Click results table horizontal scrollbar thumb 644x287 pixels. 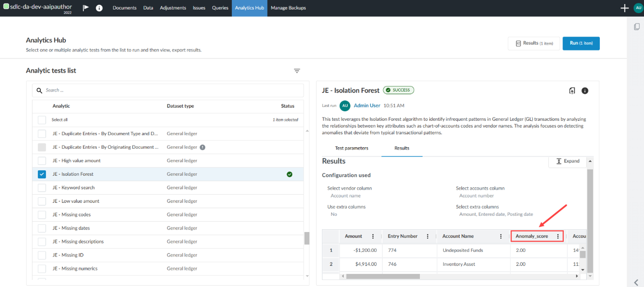(383, 276)
